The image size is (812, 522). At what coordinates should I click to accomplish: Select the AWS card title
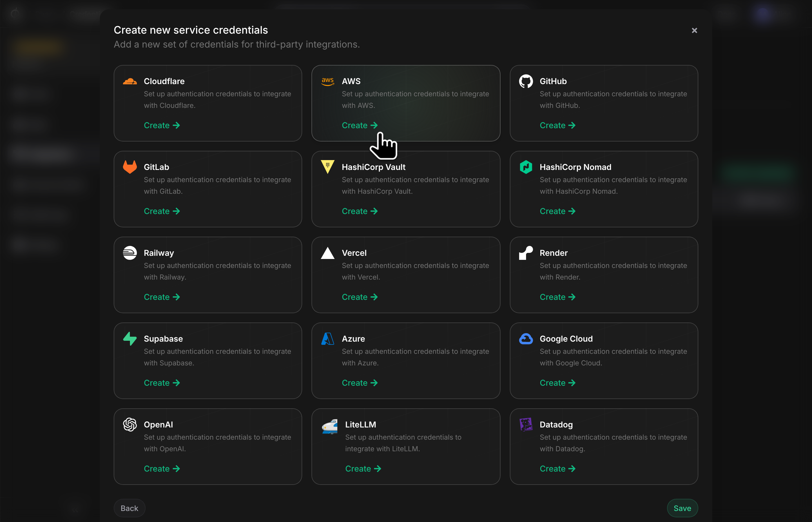(x=351, y=81)
